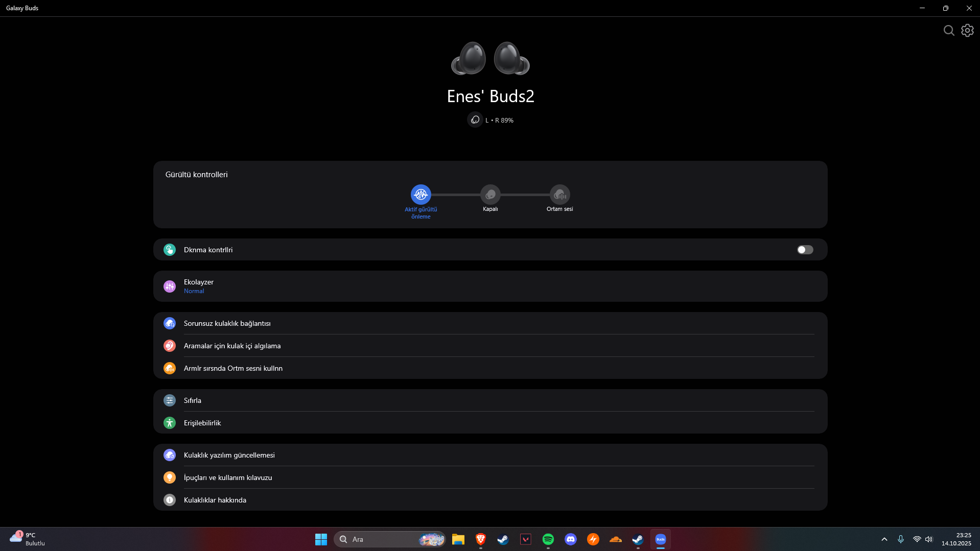
Task: Toggle the Dknma kontrllri switch
Action: pos(805,250)
